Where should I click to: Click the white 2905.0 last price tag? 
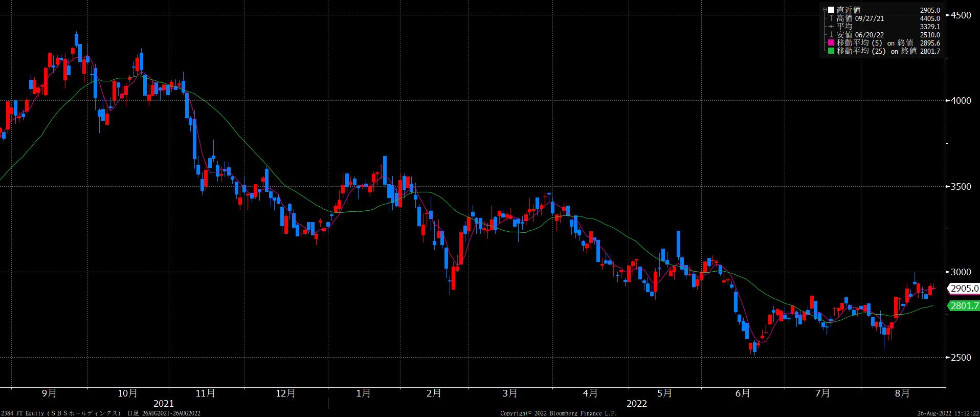(964, 289)
